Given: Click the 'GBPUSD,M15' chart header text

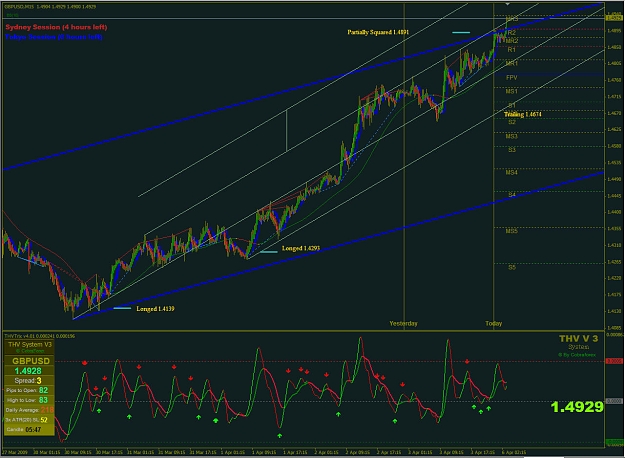Looking at the screenshot, I should click(x=18, y=7).
